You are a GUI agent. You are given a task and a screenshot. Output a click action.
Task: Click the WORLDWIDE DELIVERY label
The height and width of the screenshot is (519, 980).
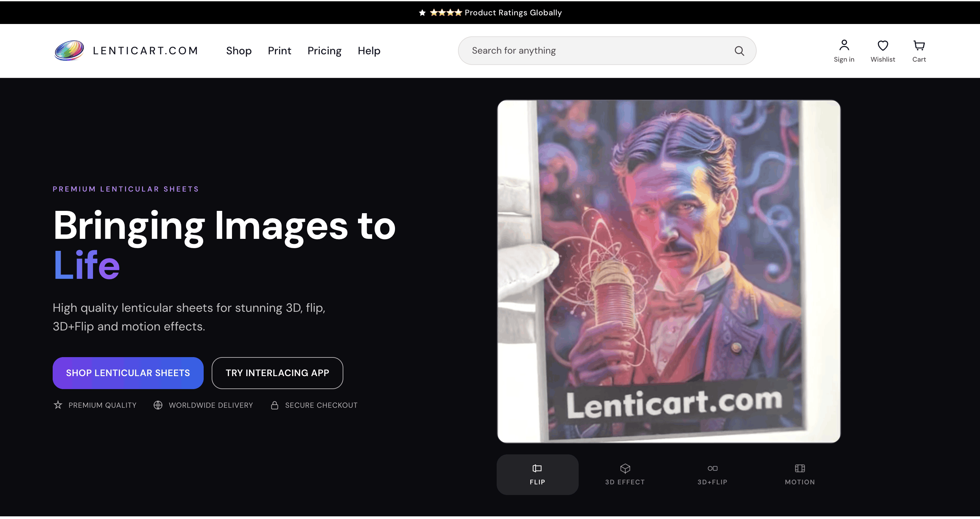pos(211,405)
